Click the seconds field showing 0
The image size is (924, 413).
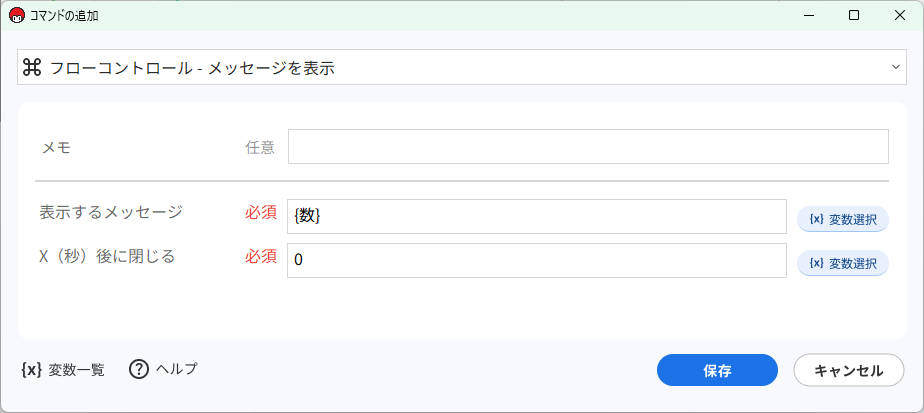point(537,261)
